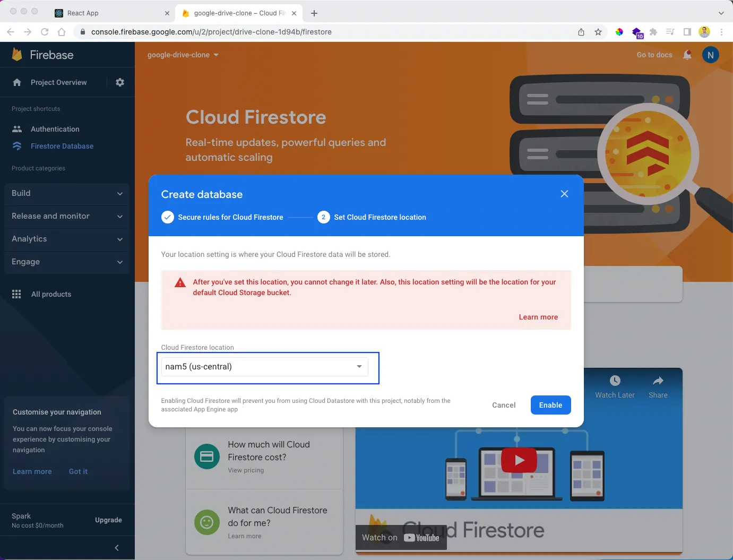Click the share page icon in address bar
Screen dimensions: 733x560
tap(581, 32)
